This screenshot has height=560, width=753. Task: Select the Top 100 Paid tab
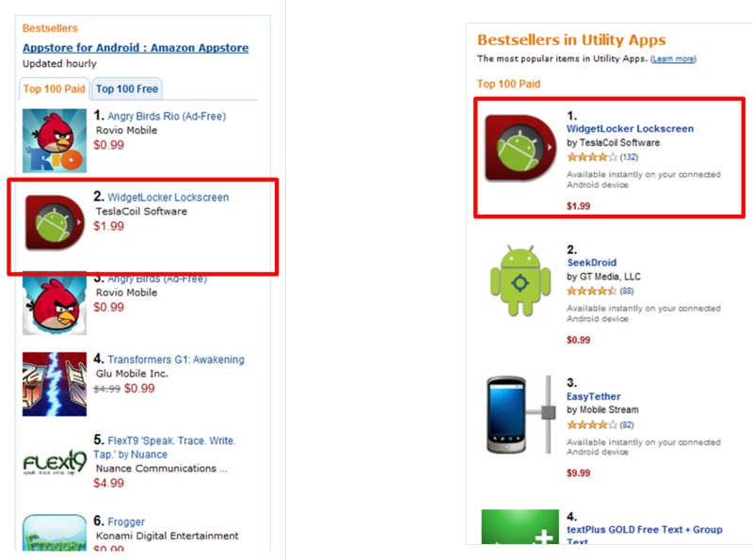[53, 89]
